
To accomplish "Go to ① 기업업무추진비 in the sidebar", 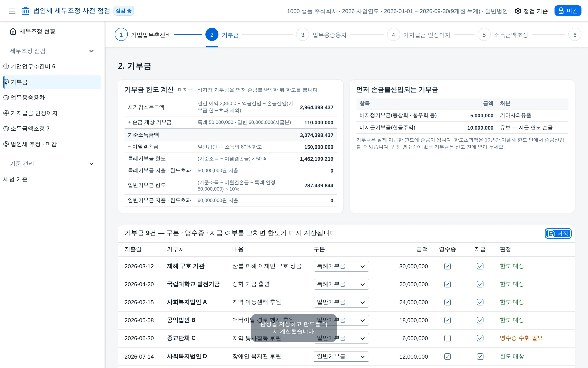I will (x=52, y=66).
